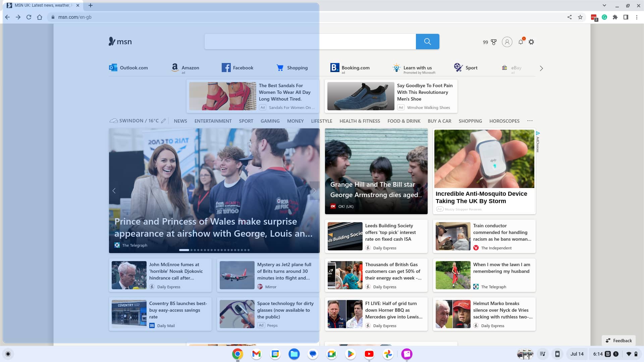Open YouTube icon in taskbar
The image size is (644, 362).
pyautogui.click(x=368, y=354)
